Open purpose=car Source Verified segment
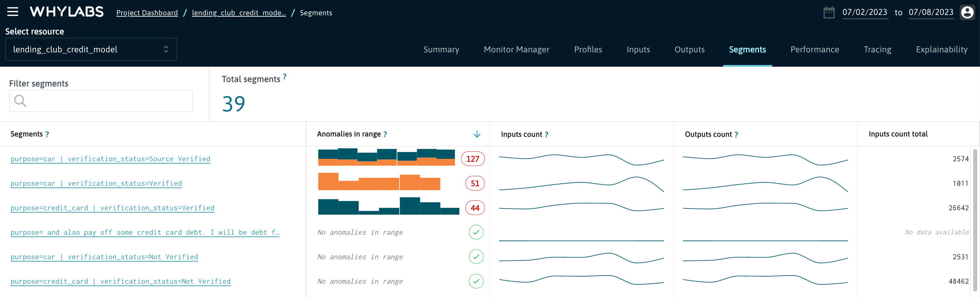 [110, 159]
